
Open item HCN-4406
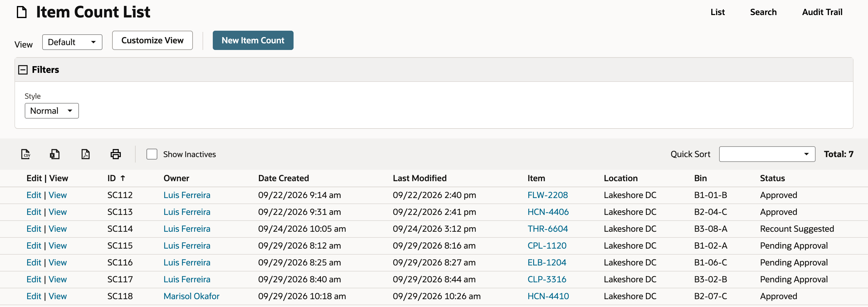(x=548, y=212)
